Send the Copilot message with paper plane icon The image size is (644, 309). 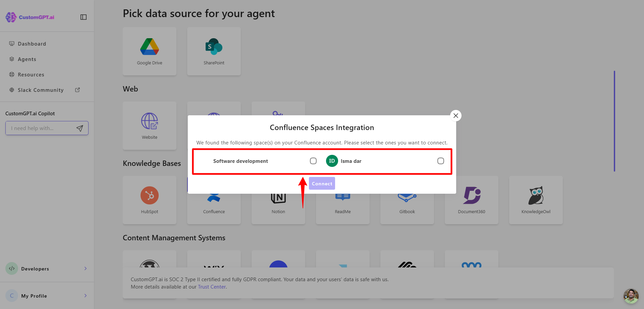coord(80,128)
